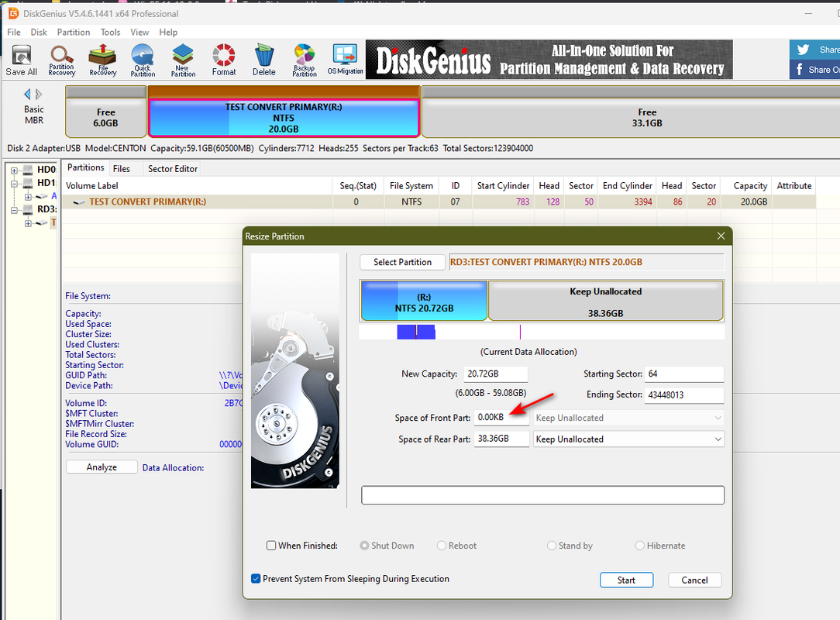Click the (R:) NTFS 20.72GB bar in dialog
The image size is (840, 620).
pos(424,301)
